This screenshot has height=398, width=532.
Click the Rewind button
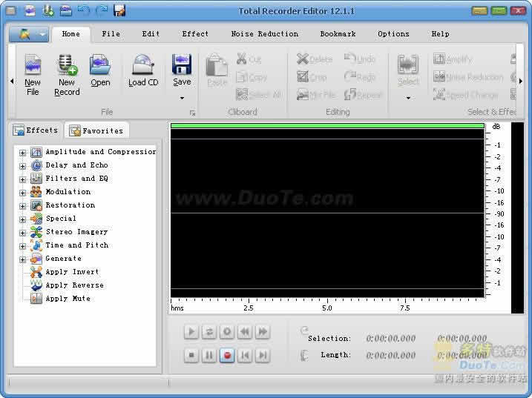pos(245,332)
